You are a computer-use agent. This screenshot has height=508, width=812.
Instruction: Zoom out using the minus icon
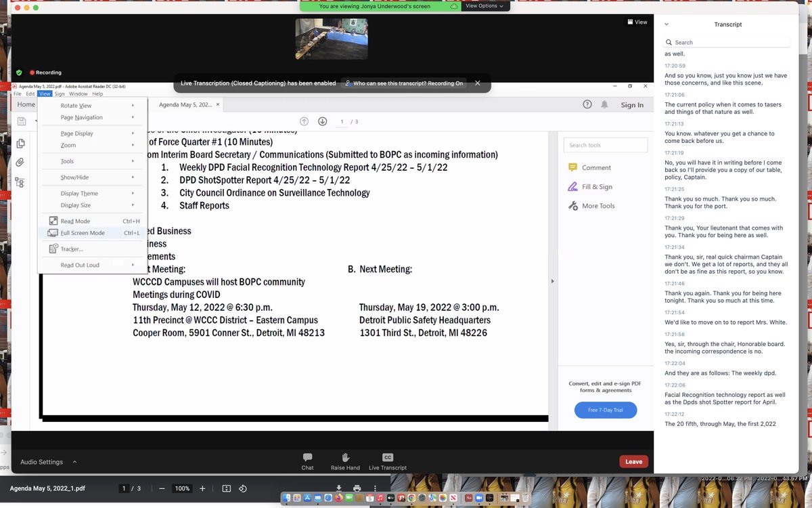(x=162, y=488)
